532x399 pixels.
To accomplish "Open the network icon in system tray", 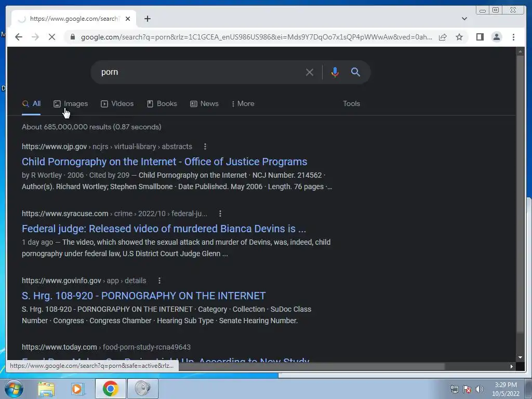I will tap(454, 389).
